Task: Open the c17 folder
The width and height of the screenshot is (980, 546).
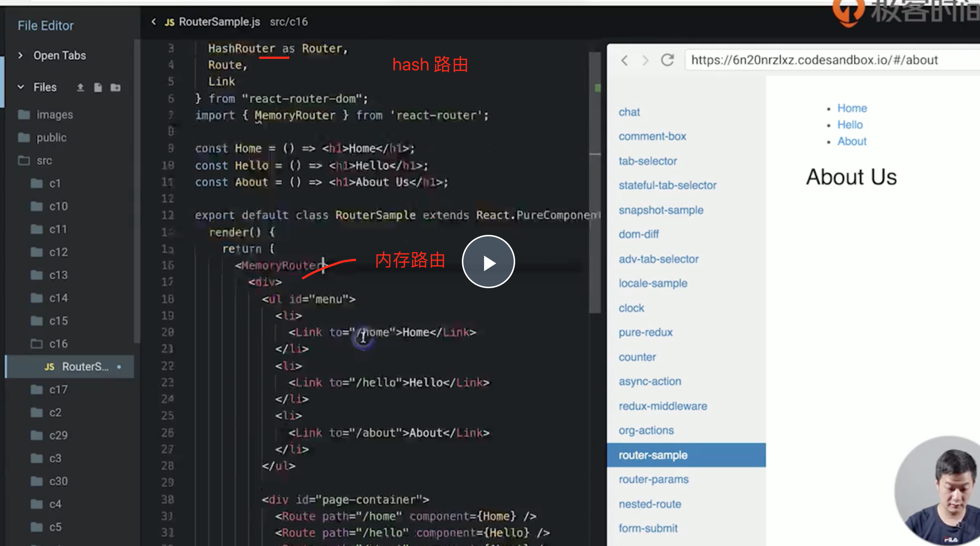Action: pyautogui.click(x=58, y=390)
